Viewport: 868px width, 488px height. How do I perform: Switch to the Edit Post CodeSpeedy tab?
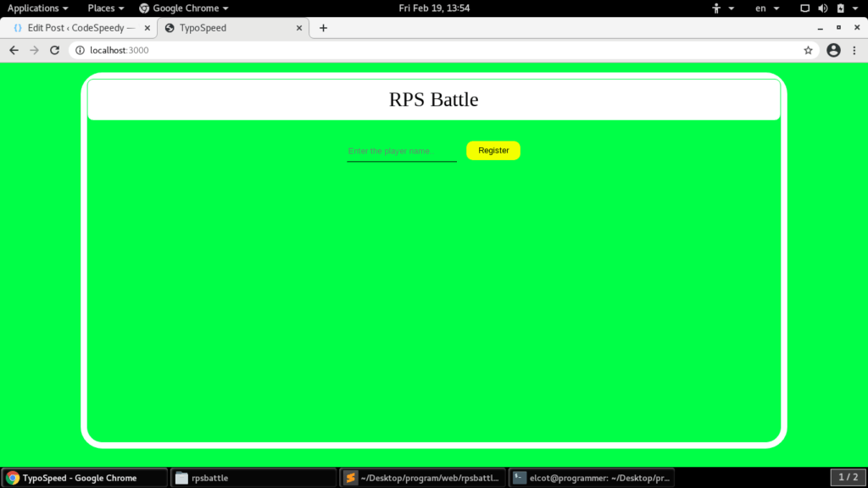pos(76,27)
